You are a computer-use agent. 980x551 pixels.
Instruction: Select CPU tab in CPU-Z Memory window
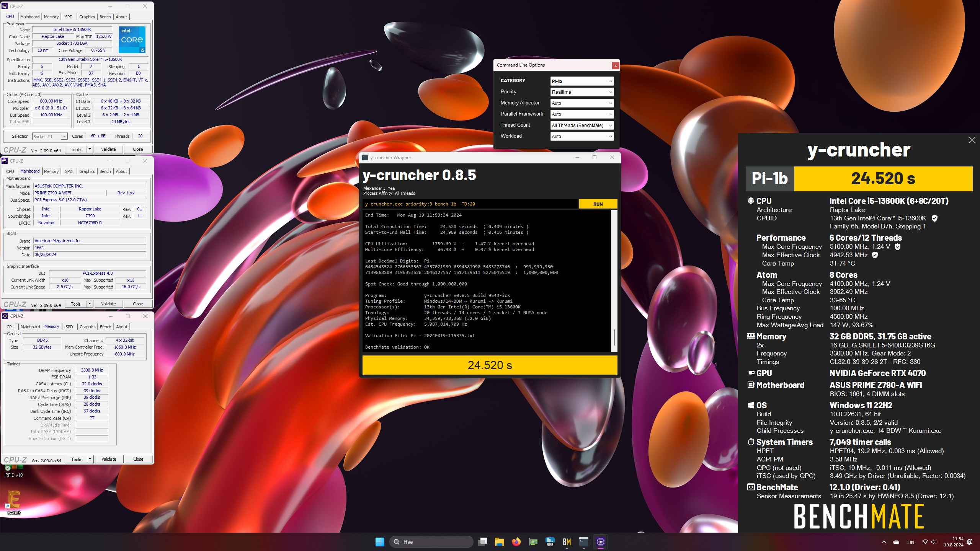click(x=11, y=327)
